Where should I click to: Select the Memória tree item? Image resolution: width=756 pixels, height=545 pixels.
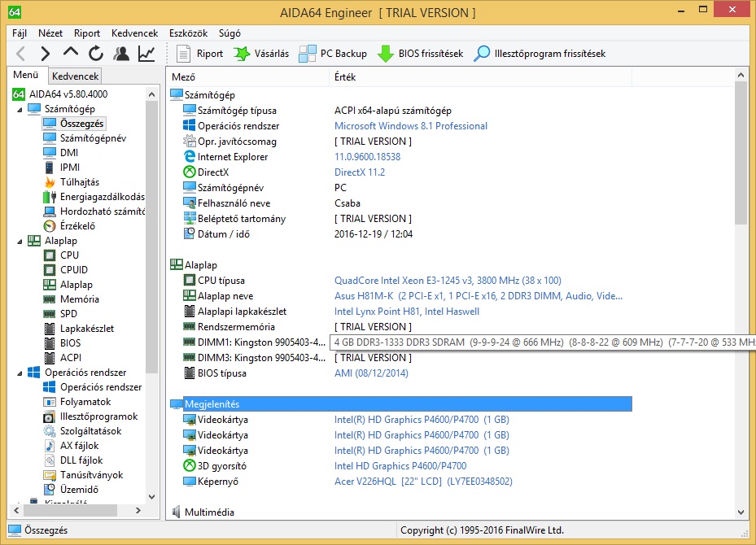coord(80,299)
